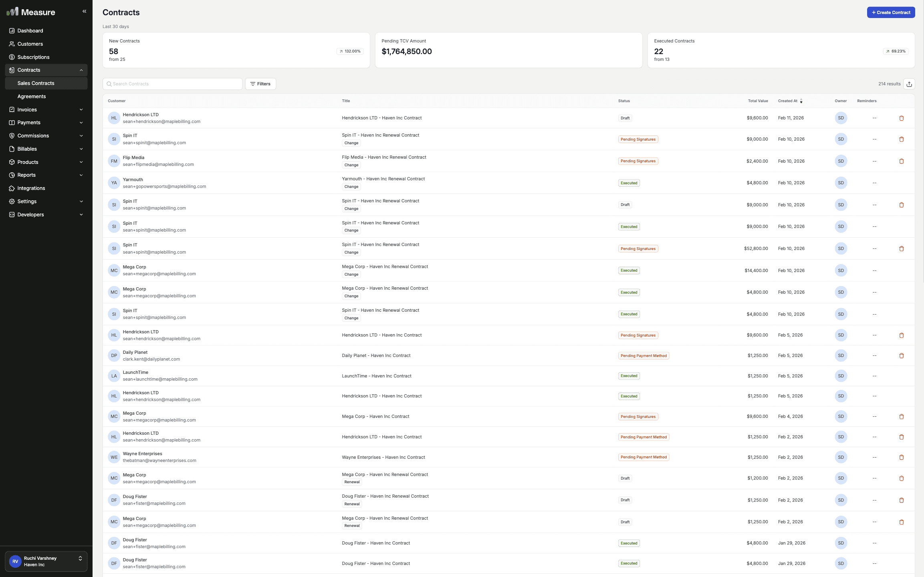
Task: Collapse the sidebar with double-chevron icon
Action: 84,11
